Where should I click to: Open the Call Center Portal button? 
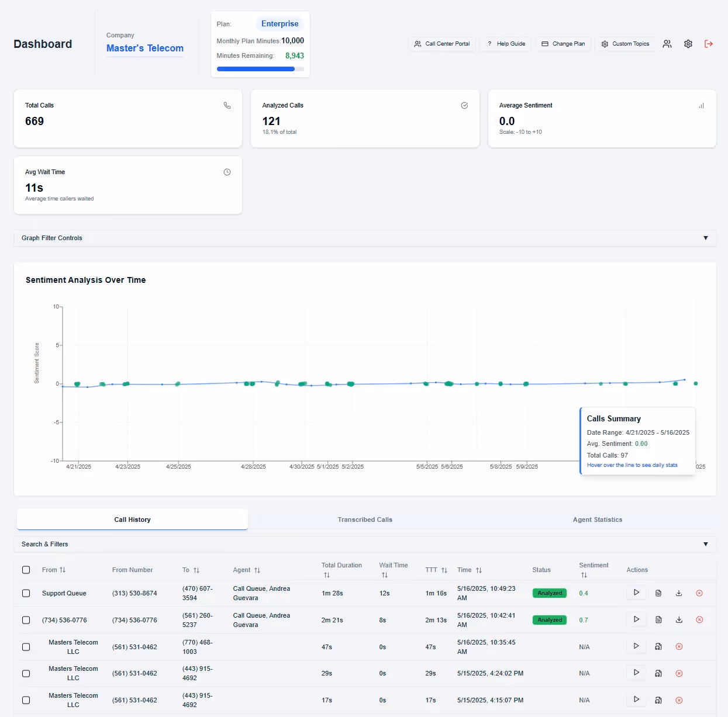point(442,44)
